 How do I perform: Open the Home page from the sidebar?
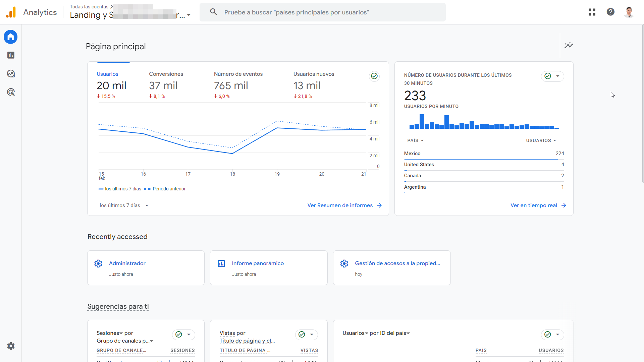pyautogui.click(x=10, y=37)
